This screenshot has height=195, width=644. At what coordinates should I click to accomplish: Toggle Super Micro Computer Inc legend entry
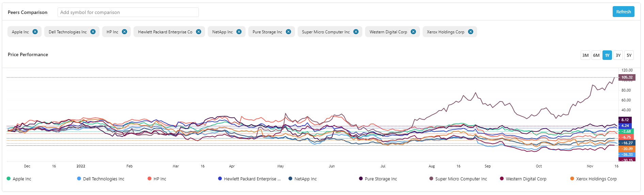(x=458, y=179)
